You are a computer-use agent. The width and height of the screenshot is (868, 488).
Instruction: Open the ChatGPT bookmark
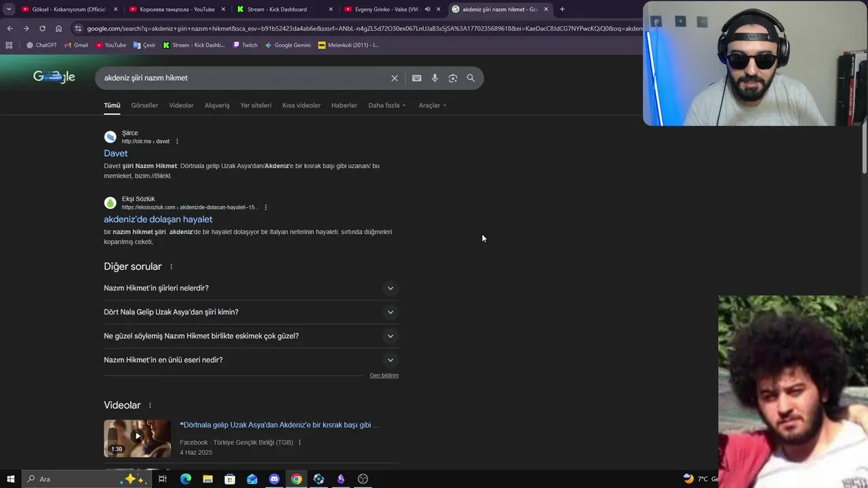[41, 45]
